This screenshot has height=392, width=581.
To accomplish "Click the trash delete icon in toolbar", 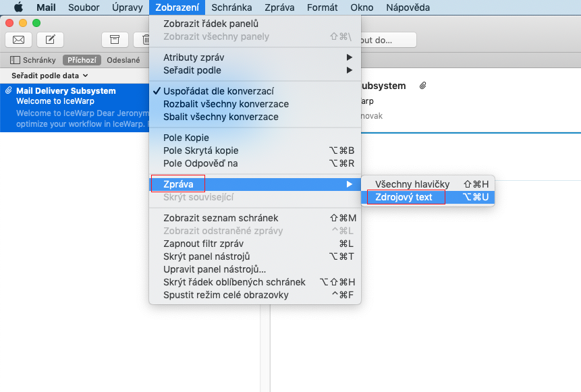I will (144, 40).
